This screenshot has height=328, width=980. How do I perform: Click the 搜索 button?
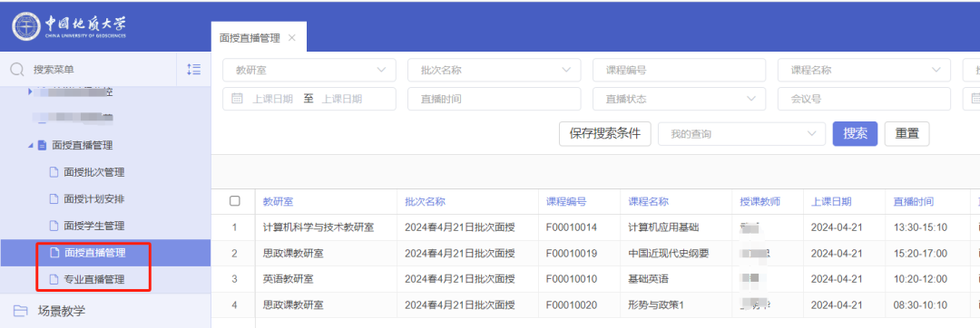pyautogui.click(x=855, y=133)
